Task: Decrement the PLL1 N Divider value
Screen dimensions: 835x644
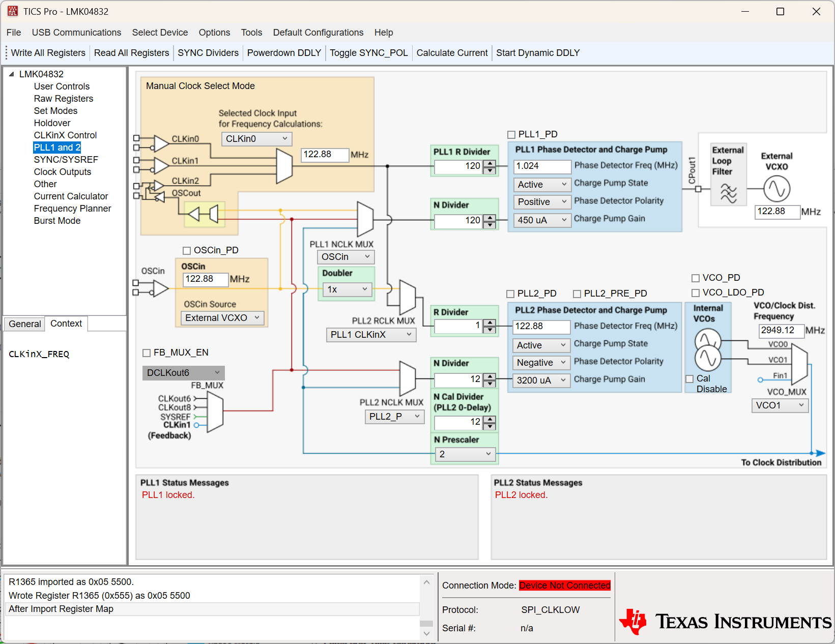Action: coord(490,224)
